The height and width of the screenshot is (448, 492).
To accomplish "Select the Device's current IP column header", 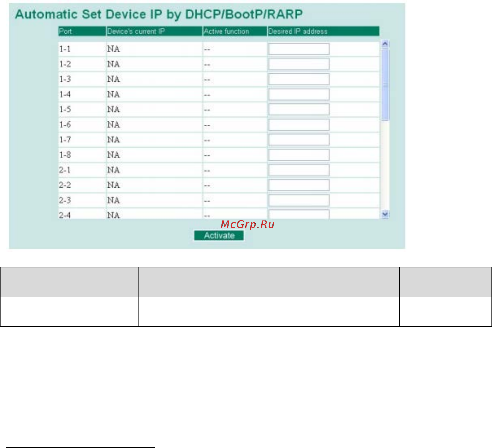I will click(x=154, y=31).
